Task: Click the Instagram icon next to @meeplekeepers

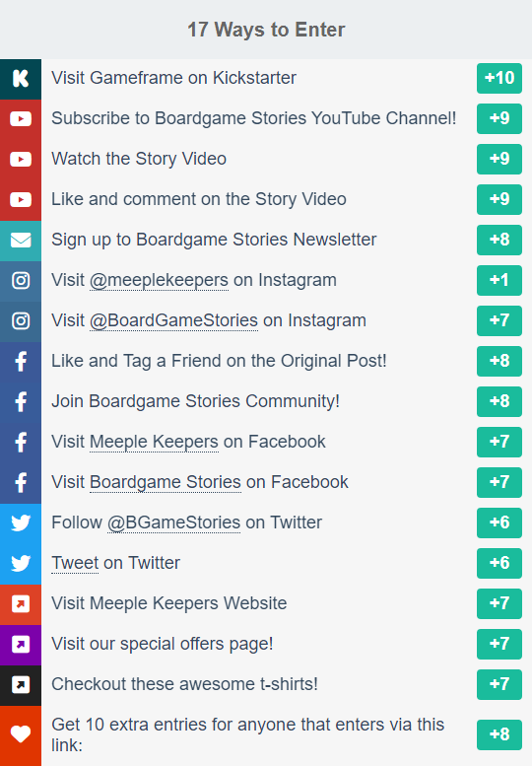Action: (21, 280)
